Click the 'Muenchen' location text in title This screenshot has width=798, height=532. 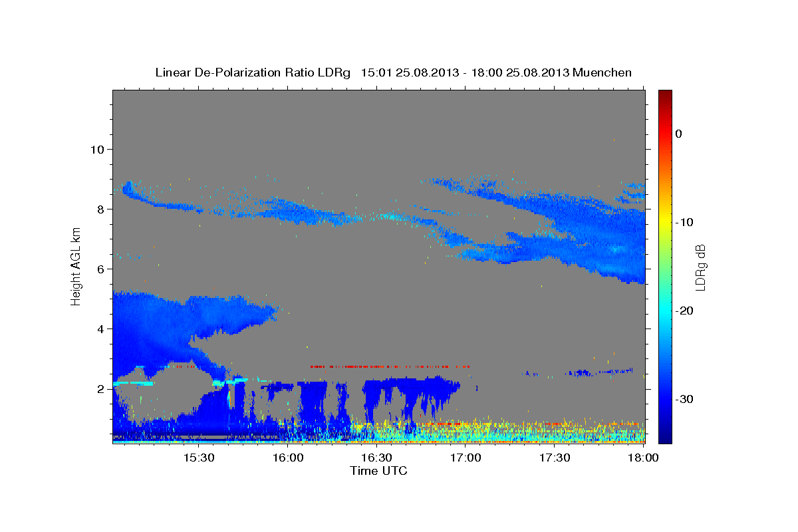[x=603, y=72]
